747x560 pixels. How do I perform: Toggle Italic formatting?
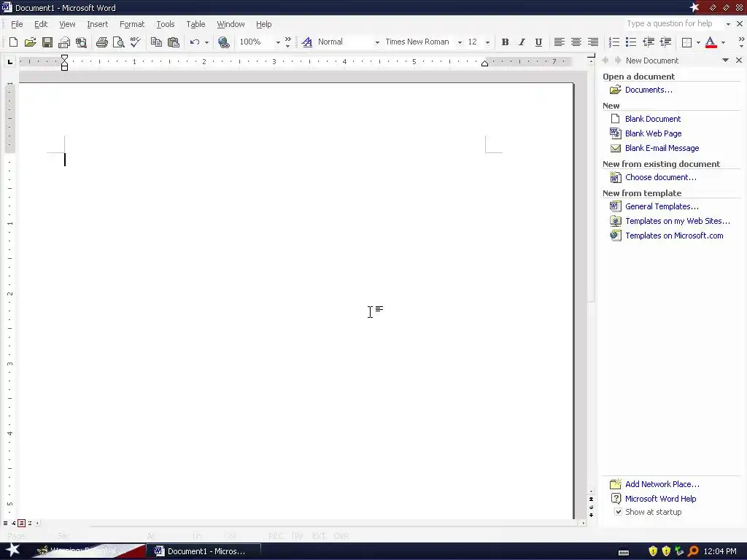(522, 42)
